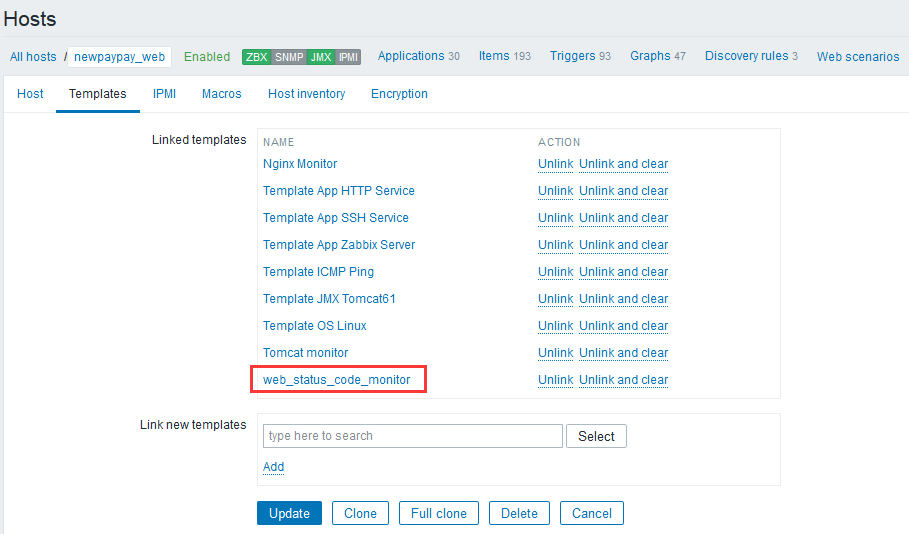Screen dimensions: 909x534
Task: Click the IPMI availability badge
Action: coord(348,57)
